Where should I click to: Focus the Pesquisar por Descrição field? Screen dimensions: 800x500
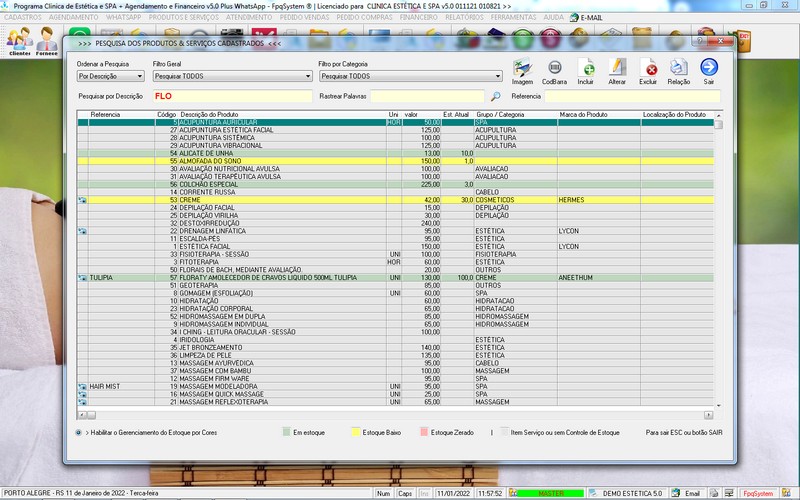pos(232,96)
